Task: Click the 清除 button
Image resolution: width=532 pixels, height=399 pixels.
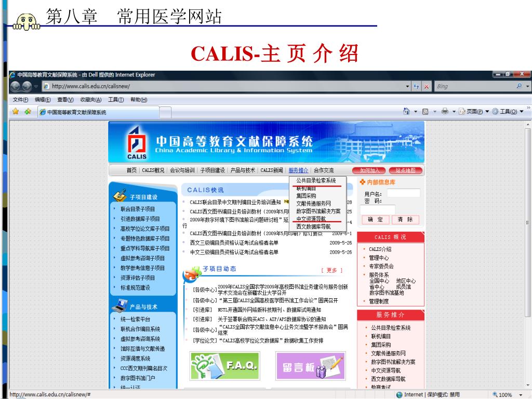Action: (x=405, y=220)
